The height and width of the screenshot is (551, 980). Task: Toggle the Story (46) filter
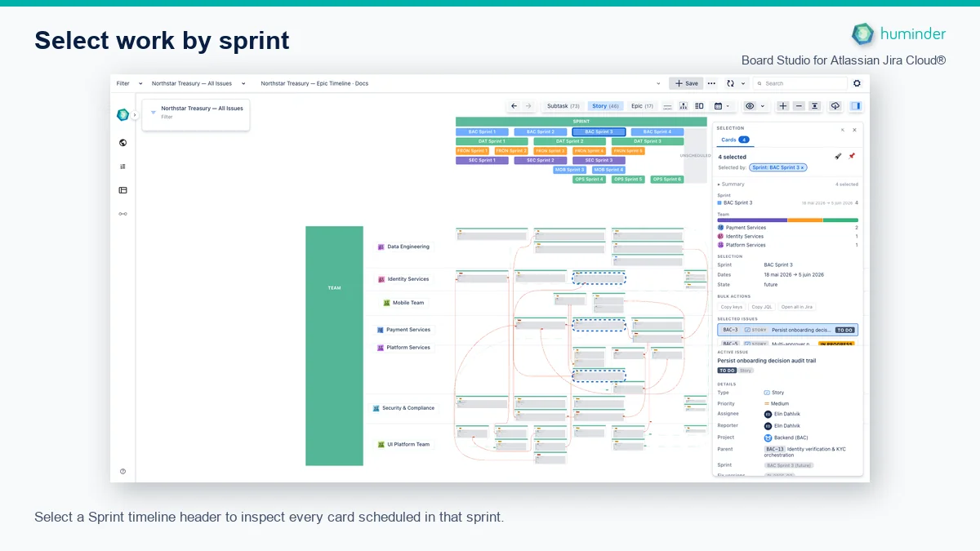[605, 106]
